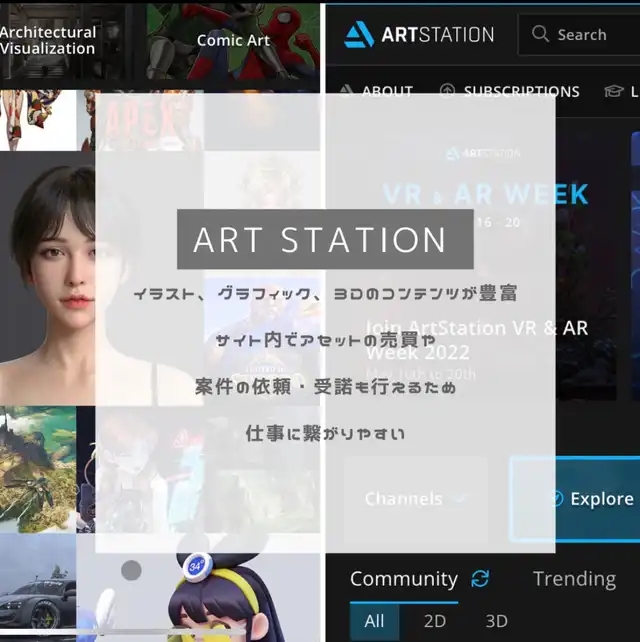The width and height of the screenshot is (640, 642).
Task: Click the graduation cap Learning icon
Action: point(613,91)
